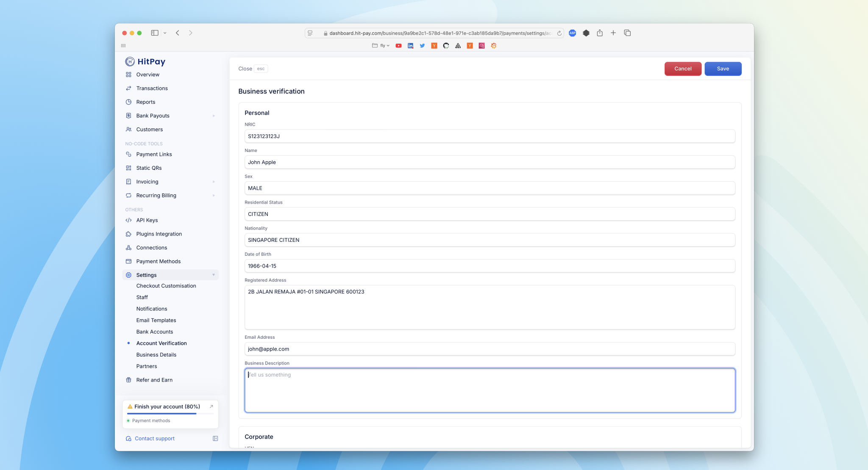
Task: Click the Refer and Earn gift icon
Action: (x=128, y=380)
